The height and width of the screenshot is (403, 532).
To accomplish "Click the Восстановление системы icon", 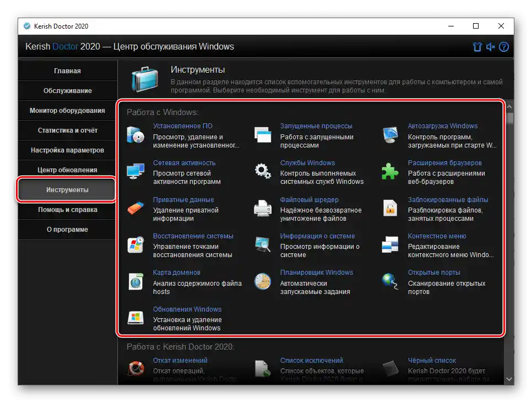I will [135, 244].
